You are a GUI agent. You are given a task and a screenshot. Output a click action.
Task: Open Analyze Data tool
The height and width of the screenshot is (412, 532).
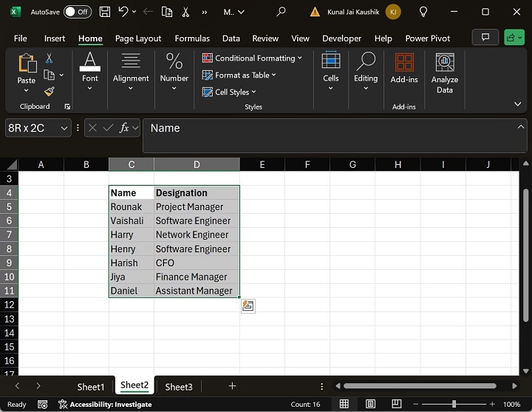pos(444,74)
